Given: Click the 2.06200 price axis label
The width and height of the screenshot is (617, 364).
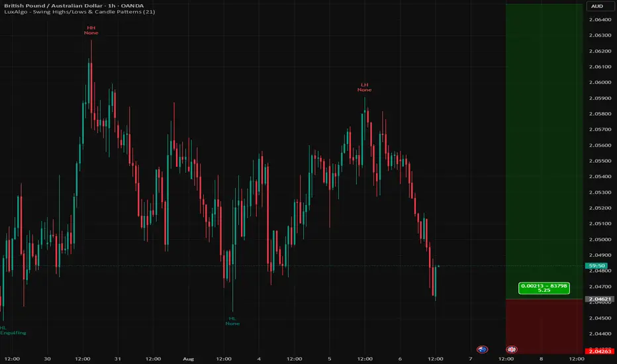Looking at the screenshot, I should [x=600, y=51].
